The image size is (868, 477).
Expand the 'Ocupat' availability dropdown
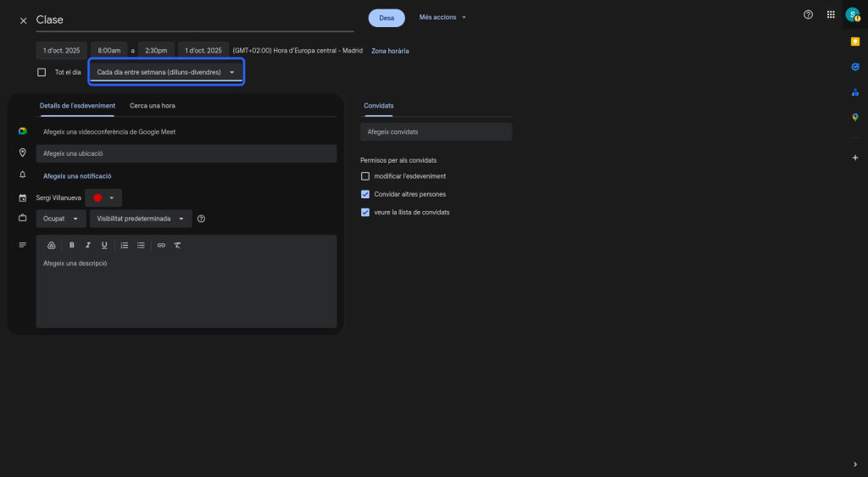pyautogui.click(x=61, y=219)
